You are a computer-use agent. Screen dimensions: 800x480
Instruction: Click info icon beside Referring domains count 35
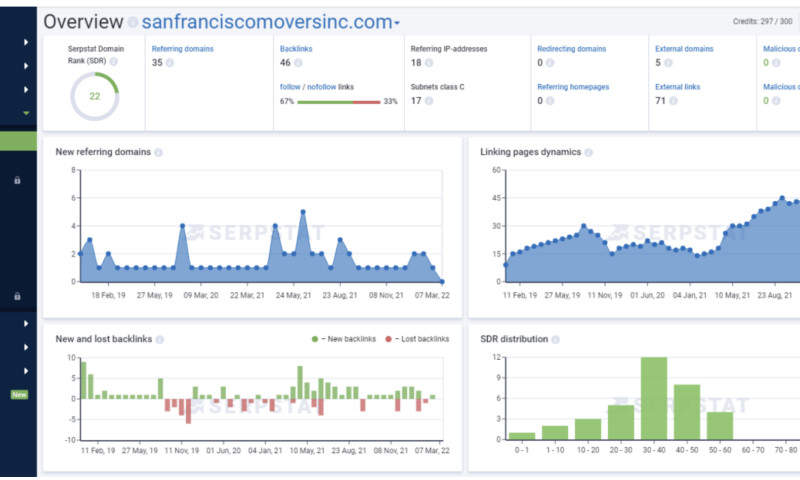pyautogui.click(x=169, y=63)
